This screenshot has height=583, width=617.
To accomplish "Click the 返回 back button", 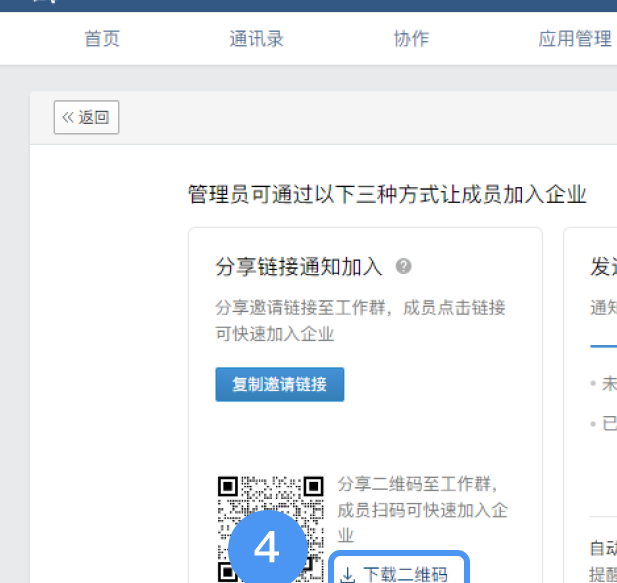I will click(86, 117).
